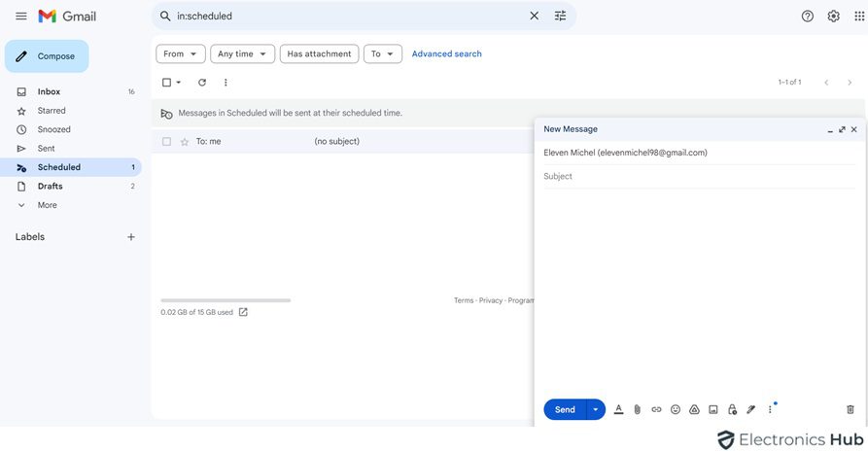
Task: Open the From filter dropdown
Action: [181, 53]
